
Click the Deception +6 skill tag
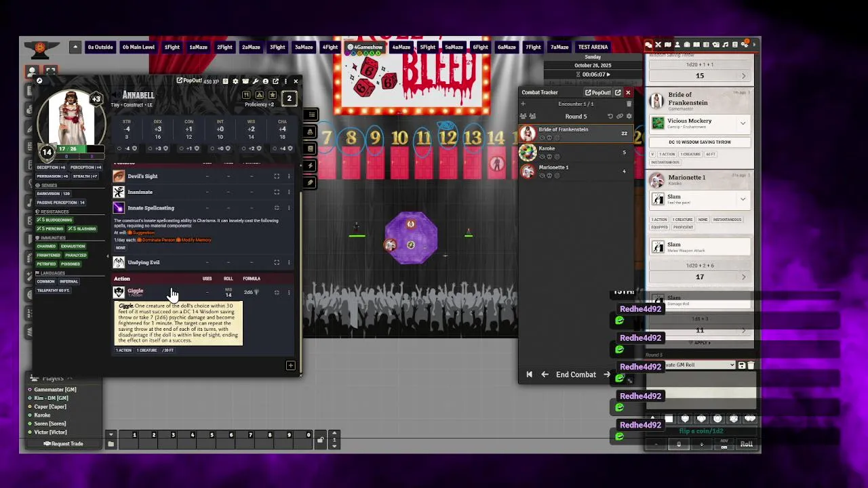coord(51,167)
